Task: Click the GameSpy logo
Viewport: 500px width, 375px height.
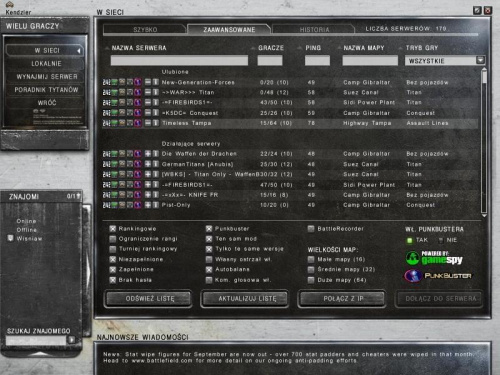Action: point(434,258)
